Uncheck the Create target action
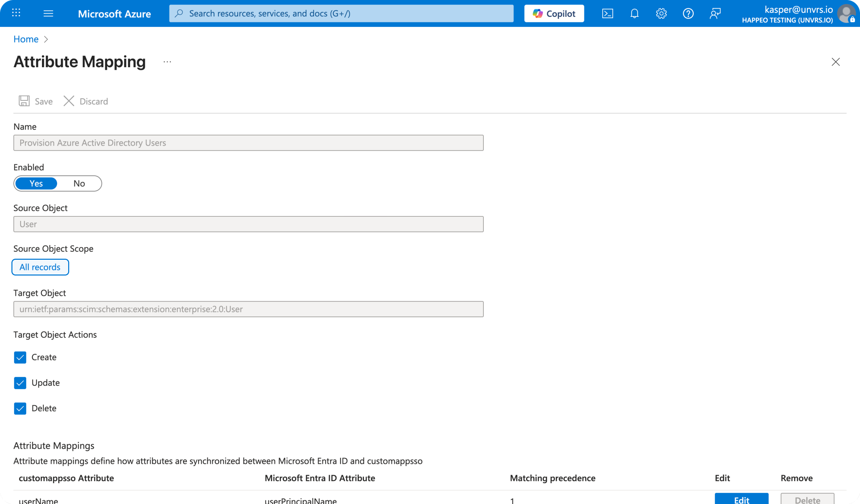The image size is (860, 504). tap(20, 357)
